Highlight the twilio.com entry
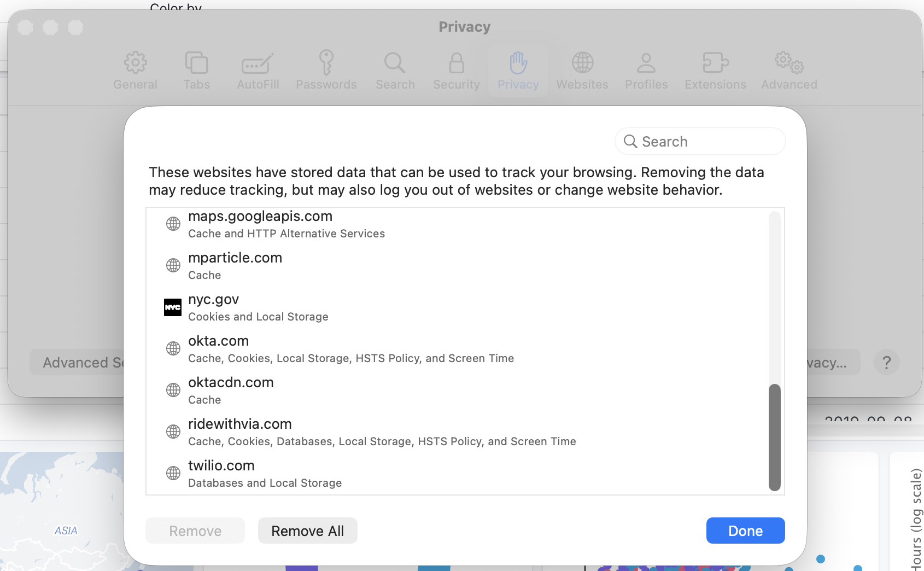This screenshot has height=571, width=924. point(457,474)
